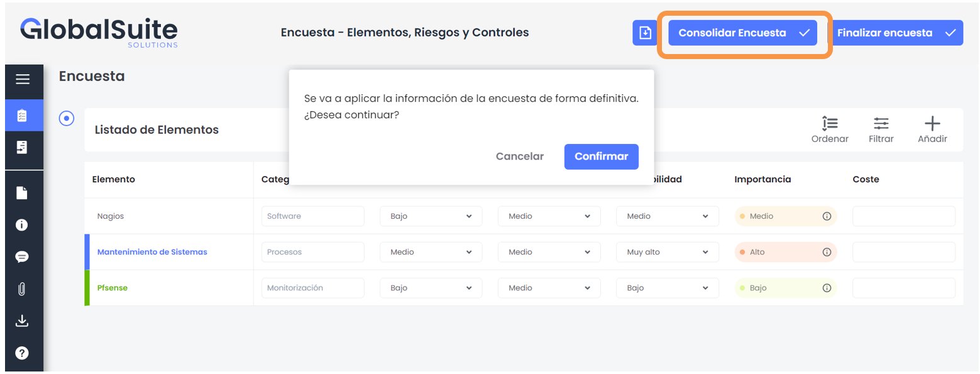The height and width of the screenshot is (374, 980).
Task: Click Confirmar in the dialog
Action: click(601, 157)
